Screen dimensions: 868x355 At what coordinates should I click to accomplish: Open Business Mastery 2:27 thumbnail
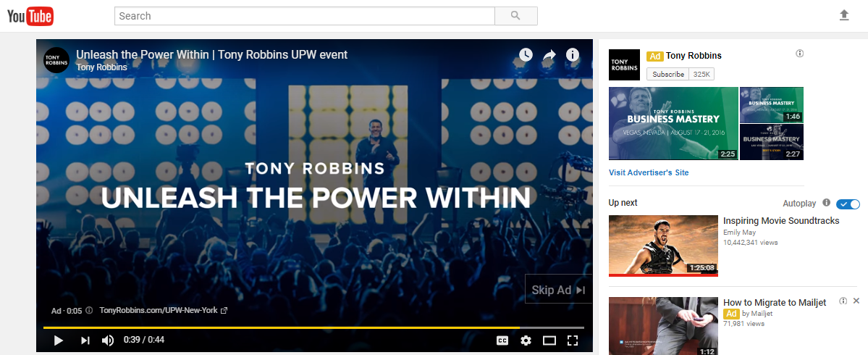point(771,142)
